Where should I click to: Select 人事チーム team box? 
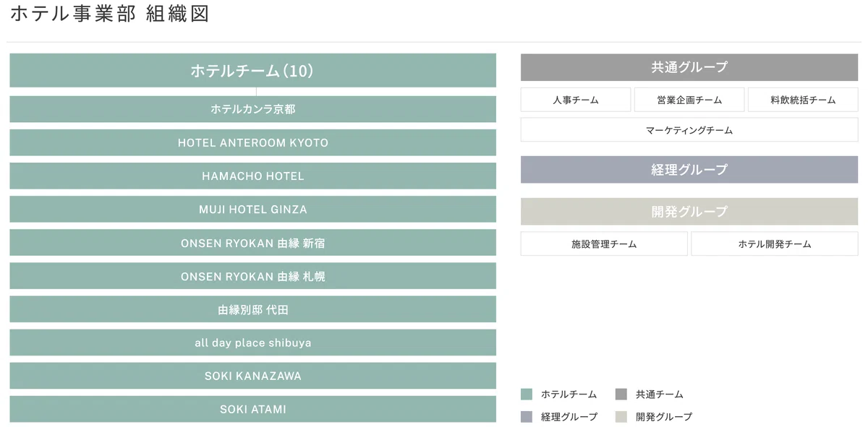[576, 100]
